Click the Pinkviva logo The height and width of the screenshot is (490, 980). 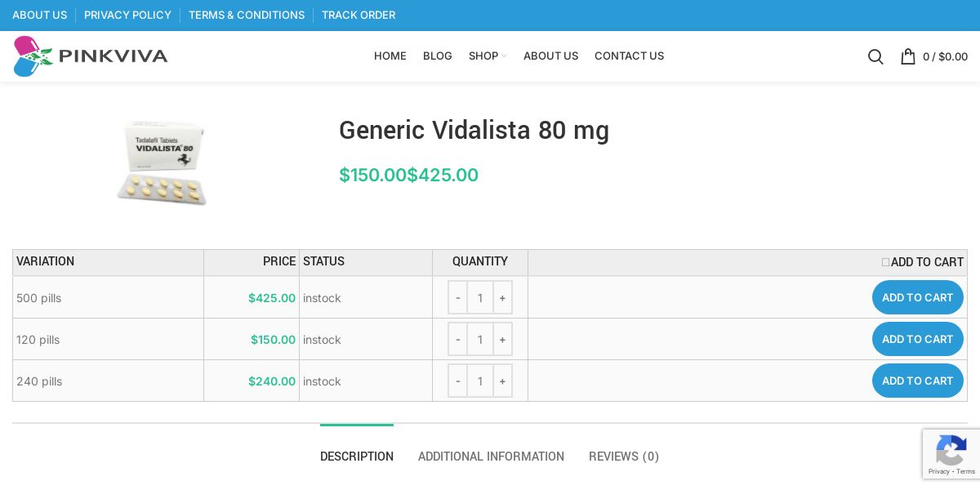tap(91, 56)
